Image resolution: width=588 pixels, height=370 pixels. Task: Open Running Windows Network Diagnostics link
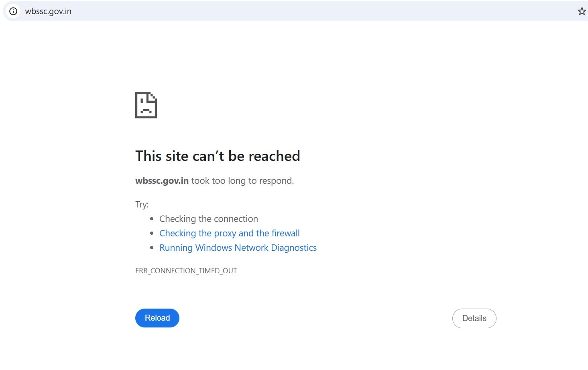(x=238, y=248)
